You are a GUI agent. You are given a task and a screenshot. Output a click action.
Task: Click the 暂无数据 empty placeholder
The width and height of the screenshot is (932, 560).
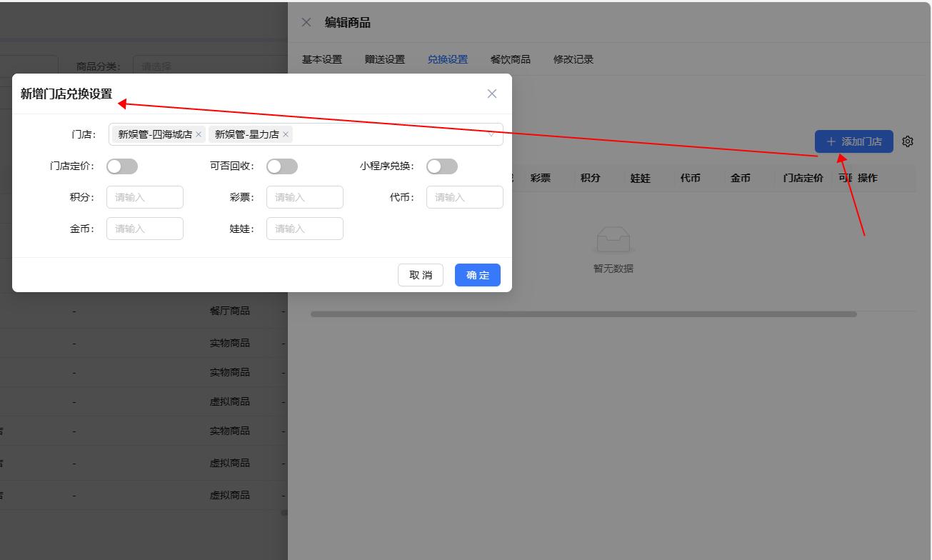613,249
